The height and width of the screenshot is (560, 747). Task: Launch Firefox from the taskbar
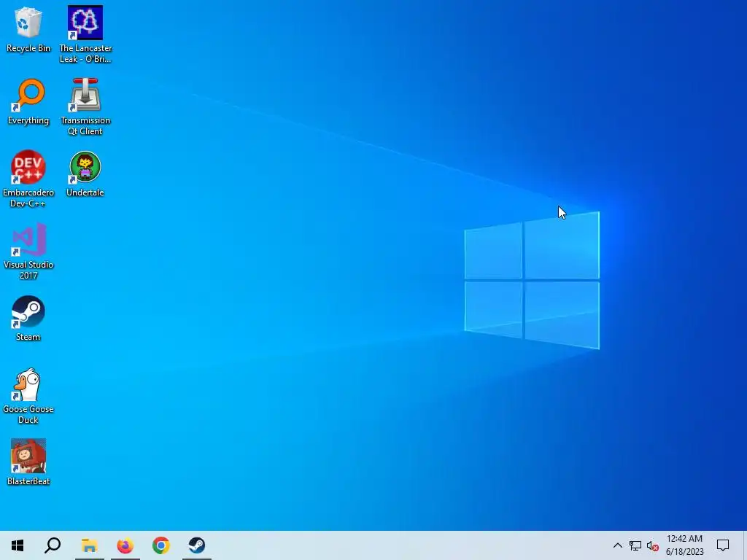coord(125,545)
